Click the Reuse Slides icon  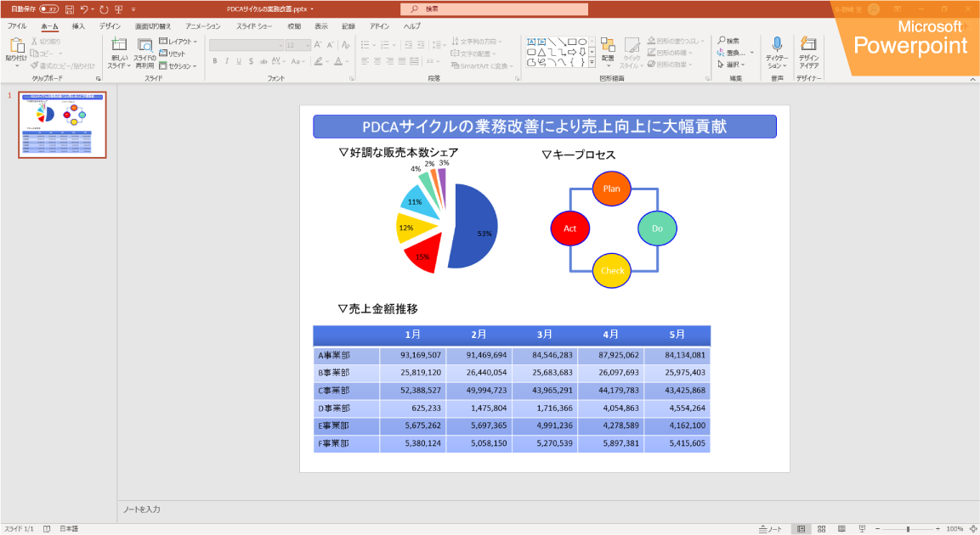[x=144, y=46]
